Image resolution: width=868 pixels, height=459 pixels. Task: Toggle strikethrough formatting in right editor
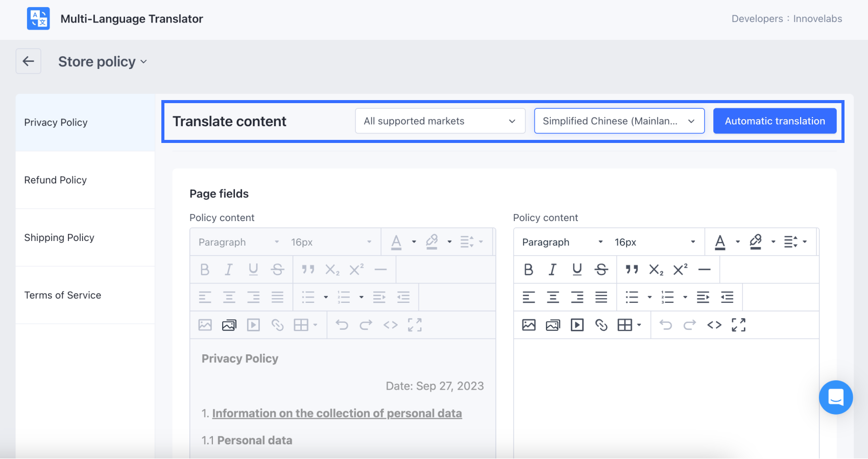[x=601, y=270]
